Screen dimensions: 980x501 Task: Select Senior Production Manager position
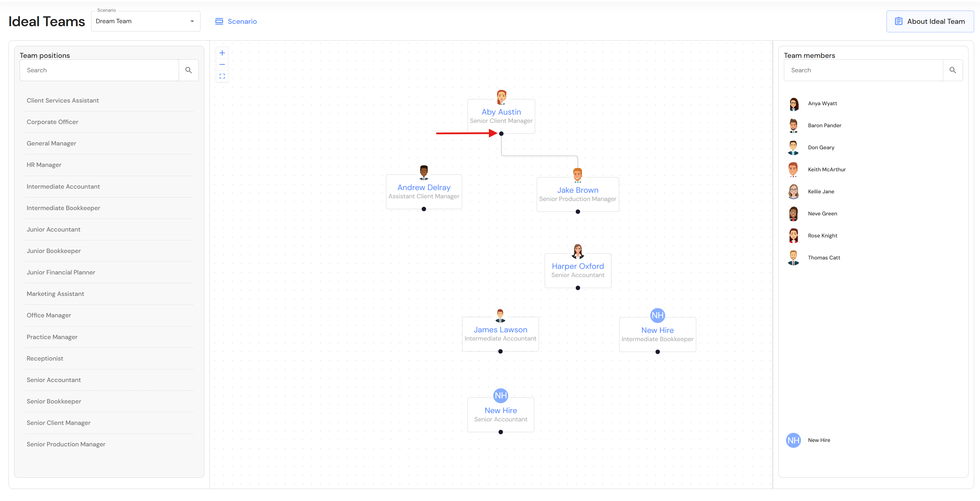click(x=66, y=444)
